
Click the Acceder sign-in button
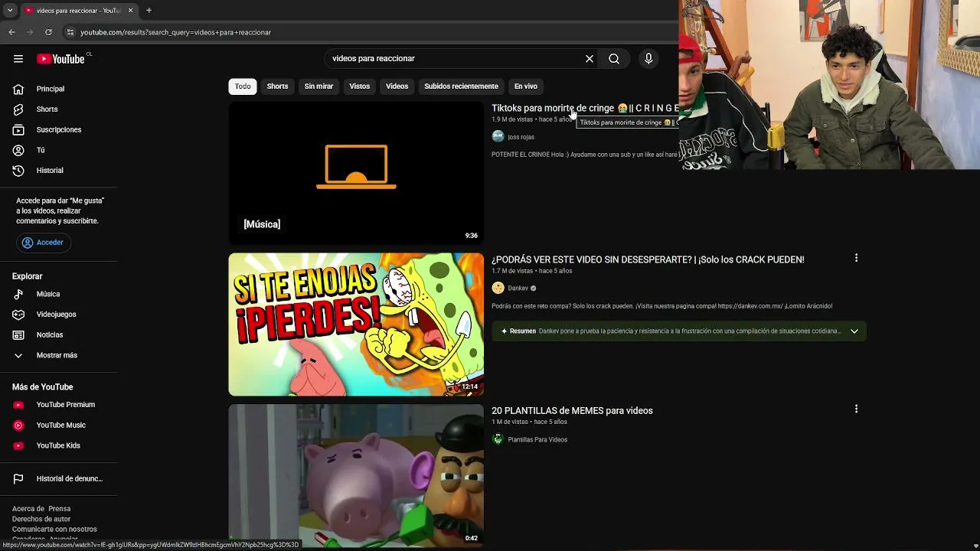pyautogui.click(x=43, y=243)
